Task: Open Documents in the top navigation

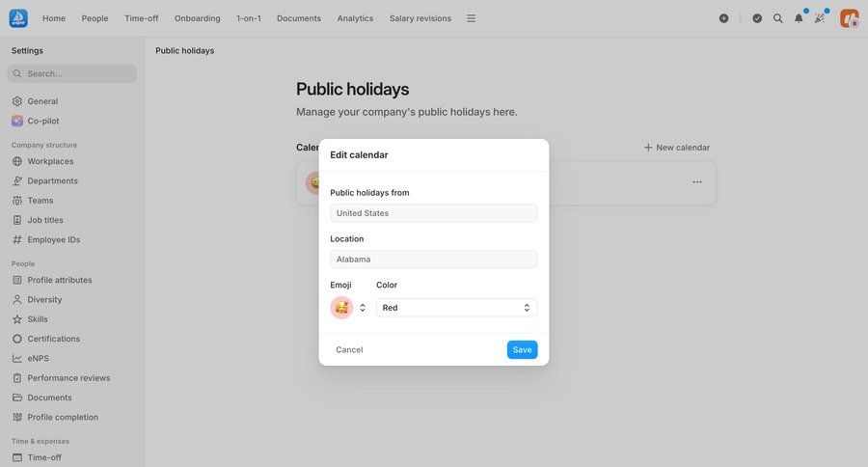Action: point(299,18)
